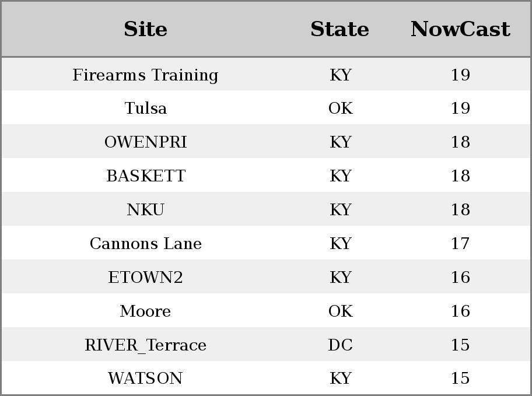Select the RIVER_Terrace site cell
Viewport: 532px width, 396px height.
(146, 345)
